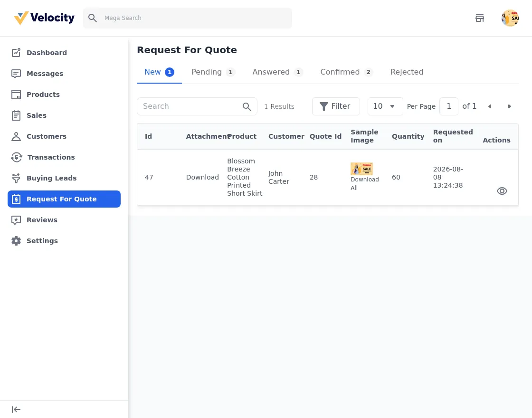Viewport: 532px width, 418px height.
Task: Click the Settings gear icon
Action: (16, 241)
